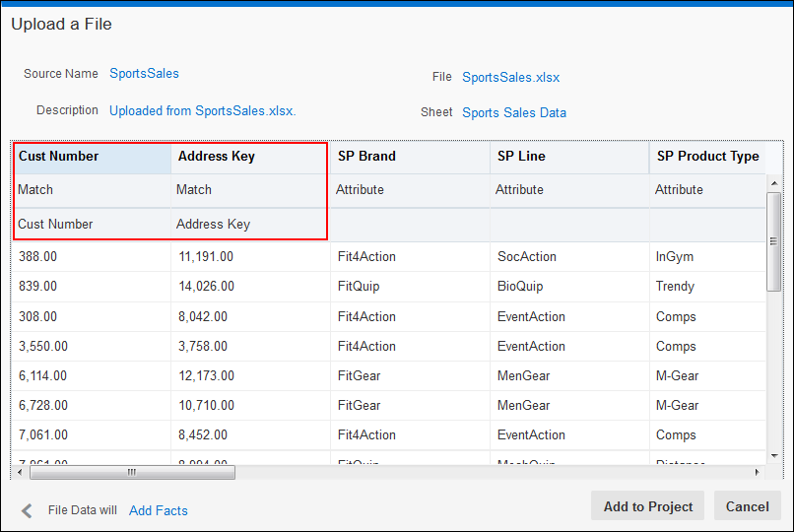Click the SportsSales.xlsx file link
This screenshot has width=794, height=532.
point(510,77)
